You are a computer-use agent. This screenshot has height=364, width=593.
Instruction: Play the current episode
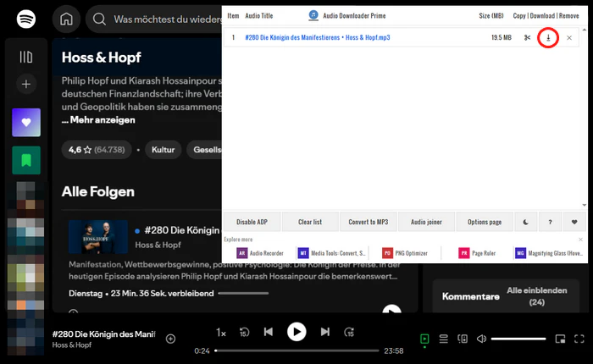[x=296, y=332]
